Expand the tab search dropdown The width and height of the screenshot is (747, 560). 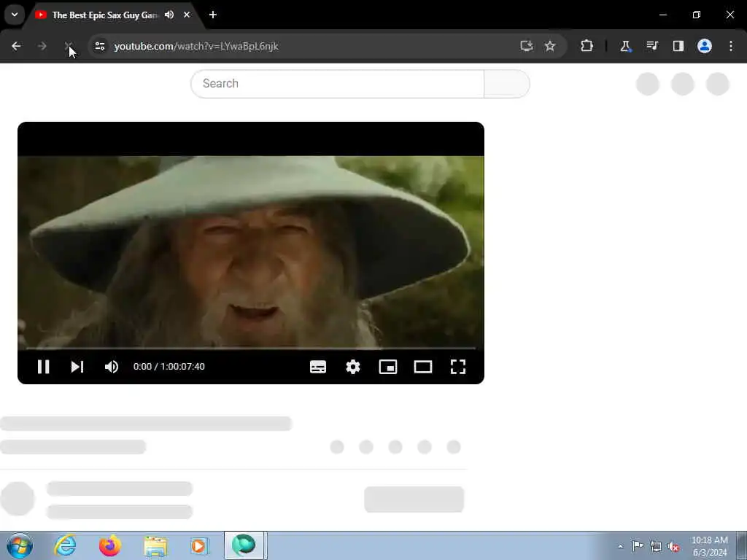(15, 15)
